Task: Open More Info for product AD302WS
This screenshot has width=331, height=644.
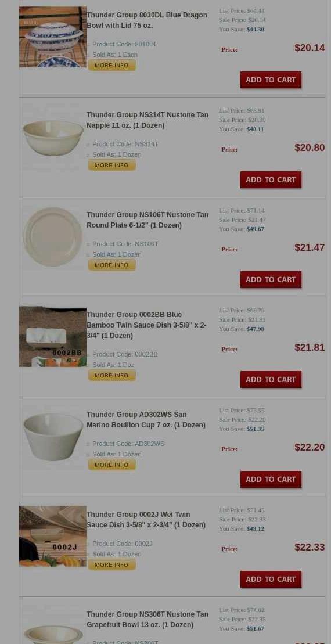Action: tap(111, 465)
